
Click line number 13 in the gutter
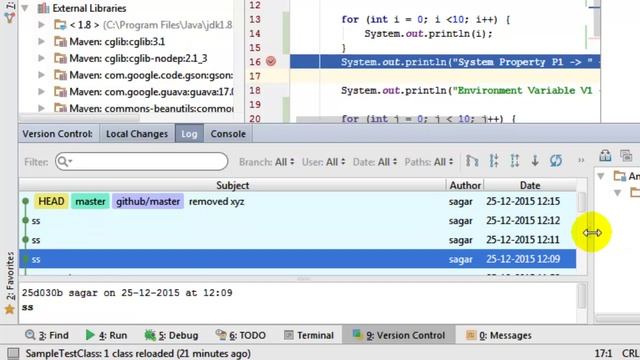(255, 19)
